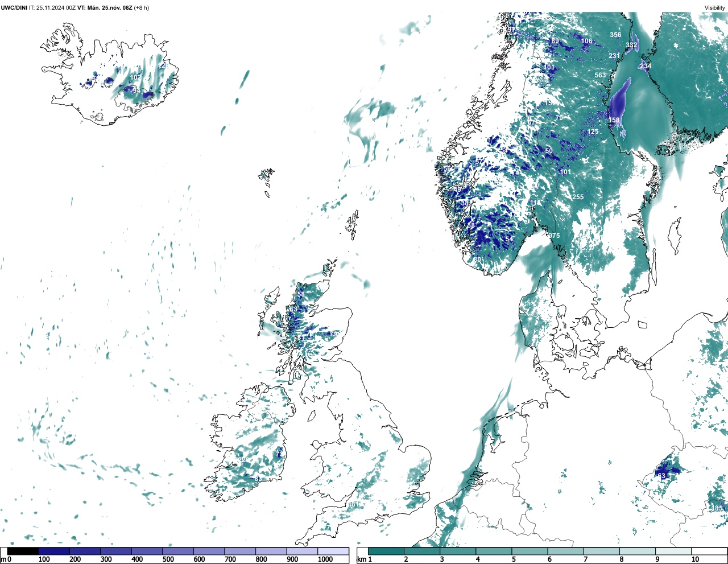This screenshot has width=728, height=564.
Task: Pick the 9–10 km lightest teal swatch
Action: point(673,551)
